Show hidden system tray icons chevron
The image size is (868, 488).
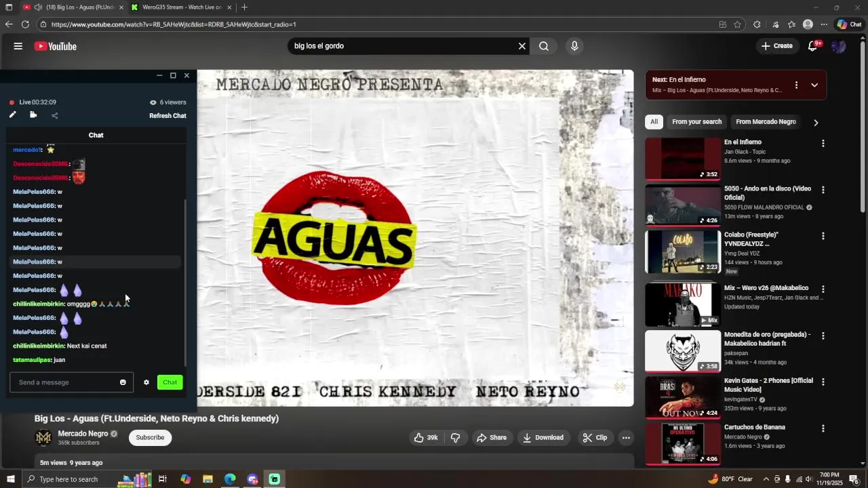766,479
